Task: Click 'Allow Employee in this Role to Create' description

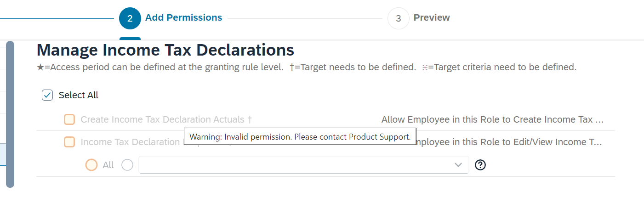Action: pyautogui.click(x=492, y=119)
